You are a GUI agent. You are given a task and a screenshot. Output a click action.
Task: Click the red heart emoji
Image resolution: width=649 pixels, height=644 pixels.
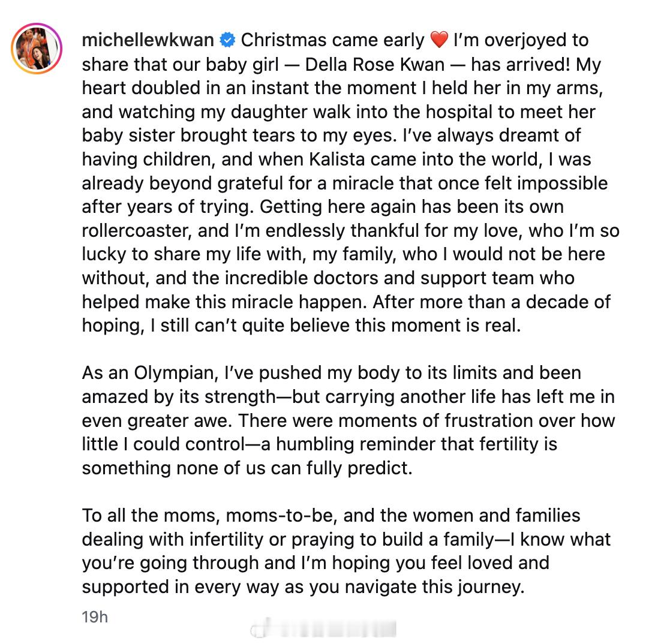tap(439, 40)
